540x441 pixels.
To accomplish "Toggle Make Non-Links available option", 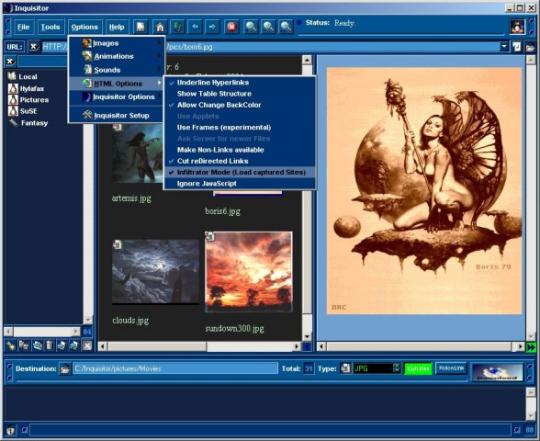I will [240, 150].
